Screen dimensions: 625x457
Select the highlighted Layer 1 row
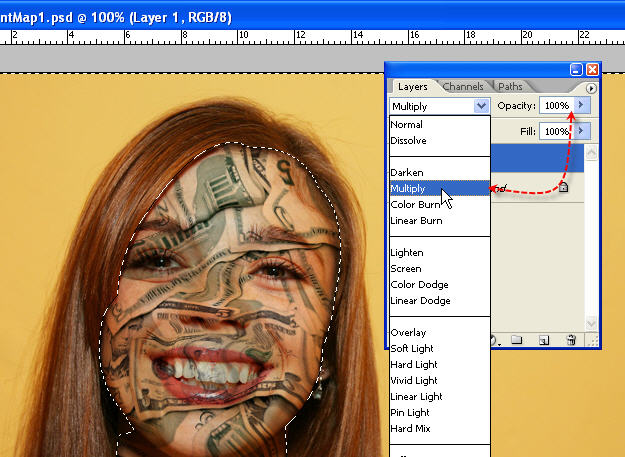pos(537,159)
